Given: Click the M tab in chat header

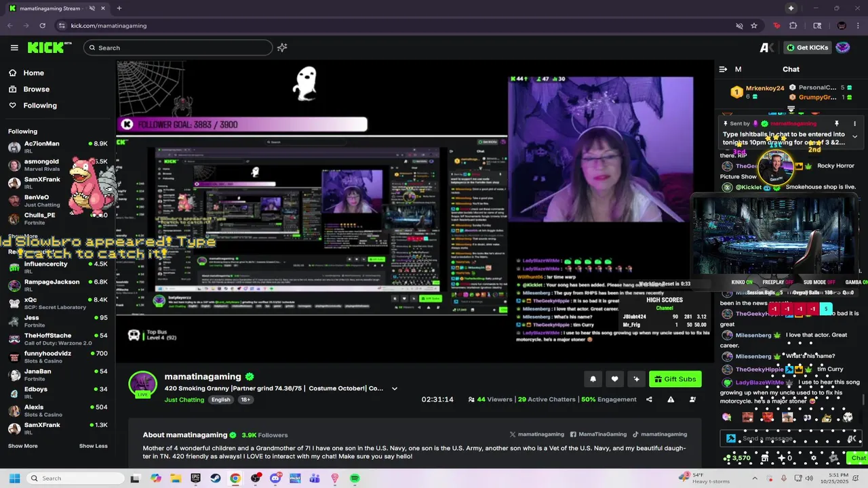Looking at the screenshot, I should click(738, 69).
